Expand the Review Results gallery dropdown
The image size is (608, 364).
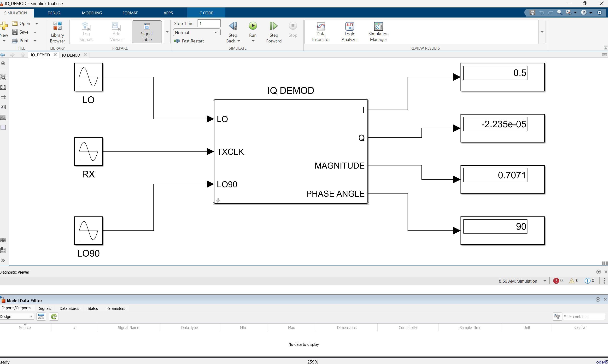542,32
